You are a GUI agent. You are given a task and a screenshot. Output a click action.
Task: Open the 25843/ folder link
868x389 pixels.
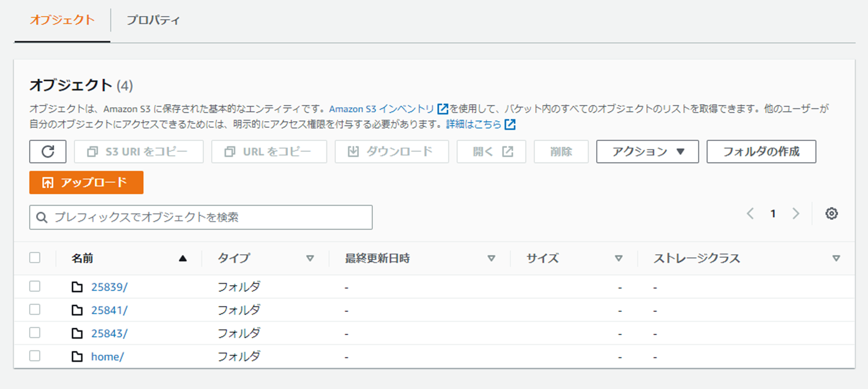pyautogui.click(x=110, y=333)
